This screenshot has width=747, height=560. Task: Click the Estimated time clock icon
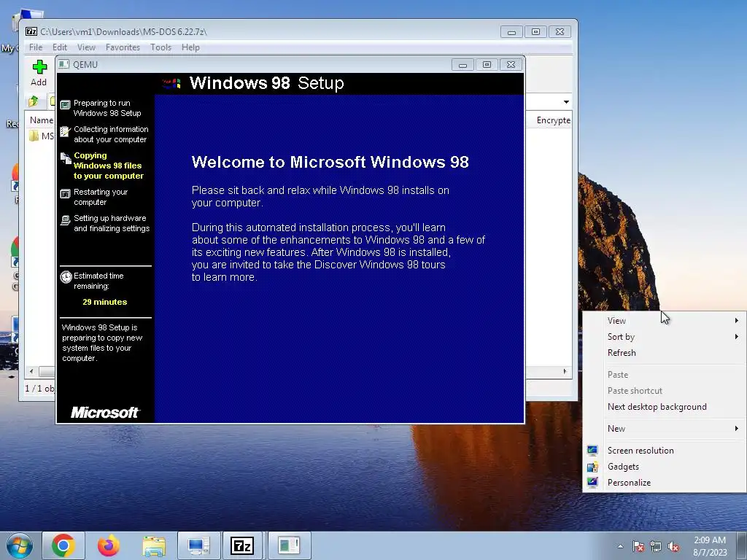66,276
